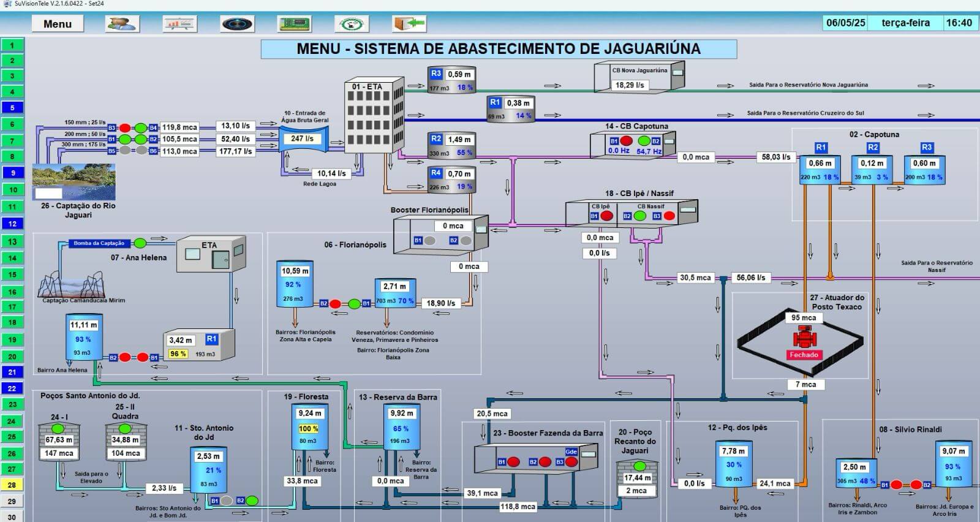980x522 pixels.
Task: Select the CB Nova Jaguariúna pump house
Action: coord(639,77)
